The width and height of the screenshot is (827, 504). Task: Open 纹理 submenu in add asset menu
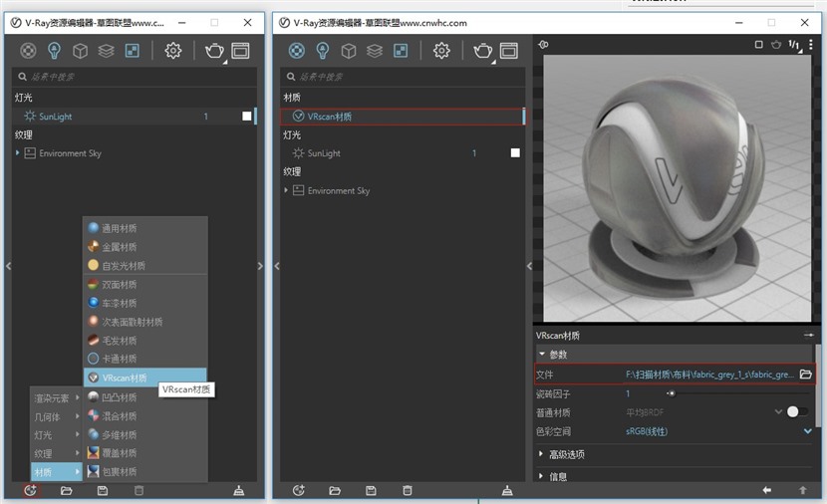pyautogui.click(x=57, y=453)
